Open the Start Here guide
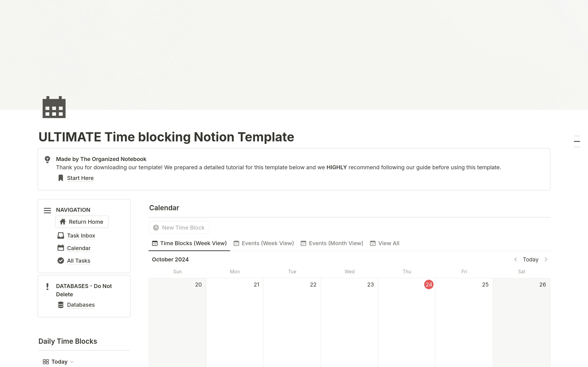Image resolution: width=588 pixels, height=367 pixels. [x=80, y=178]
